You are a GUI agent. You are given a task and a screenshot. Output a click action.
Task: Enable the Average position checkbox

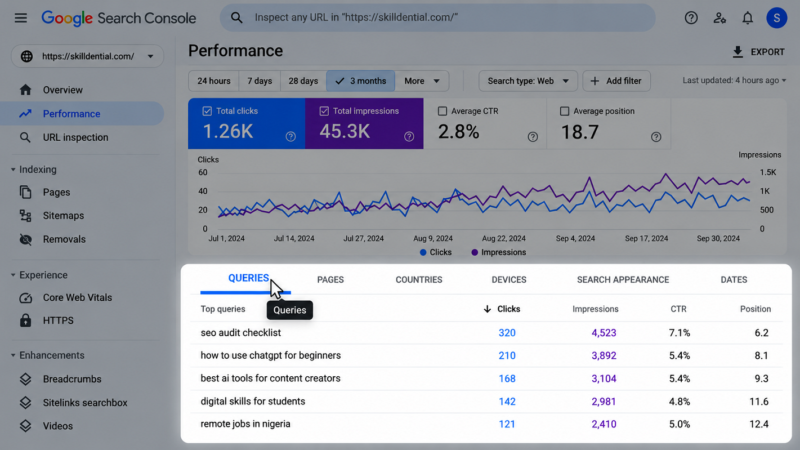(564, 111)
